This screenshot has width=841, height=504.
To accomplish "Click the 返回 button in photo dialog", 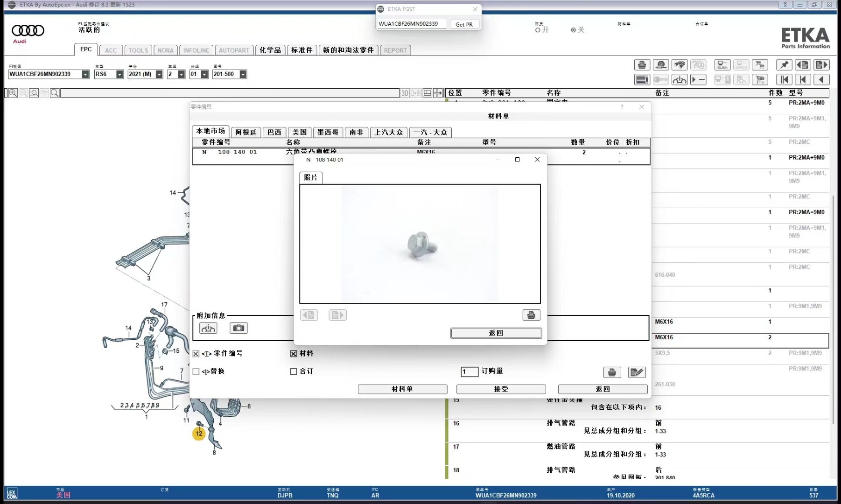I will pyautogui.click(x=496, y=333).
